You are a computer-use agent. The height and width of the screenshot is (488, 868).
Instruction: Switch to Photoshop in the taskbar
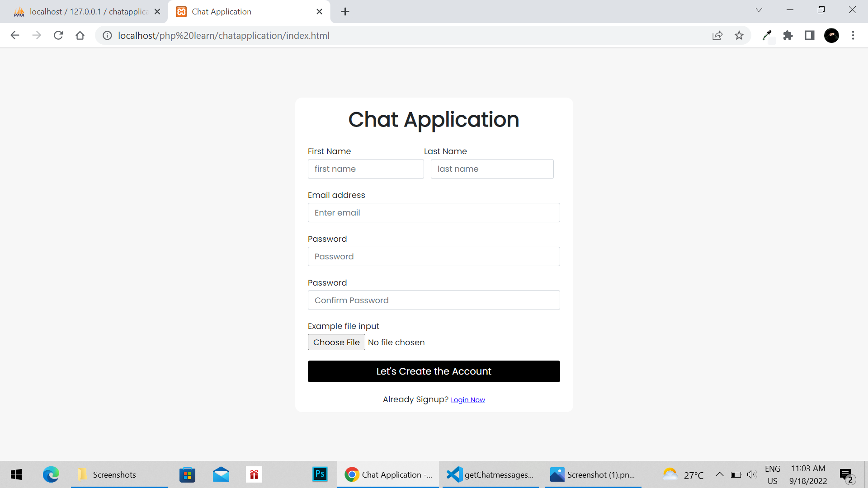[x=320, y=474]
